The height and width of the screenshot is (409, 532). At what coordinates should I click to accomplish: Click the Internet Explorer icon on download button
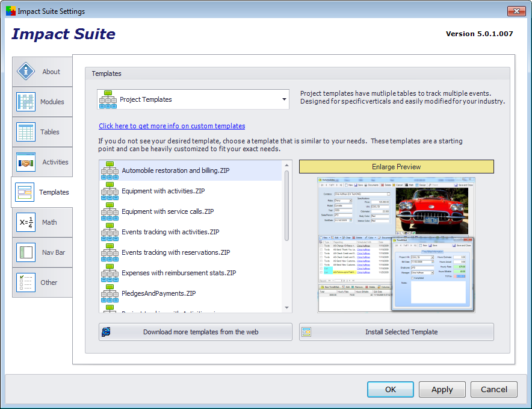106,332
